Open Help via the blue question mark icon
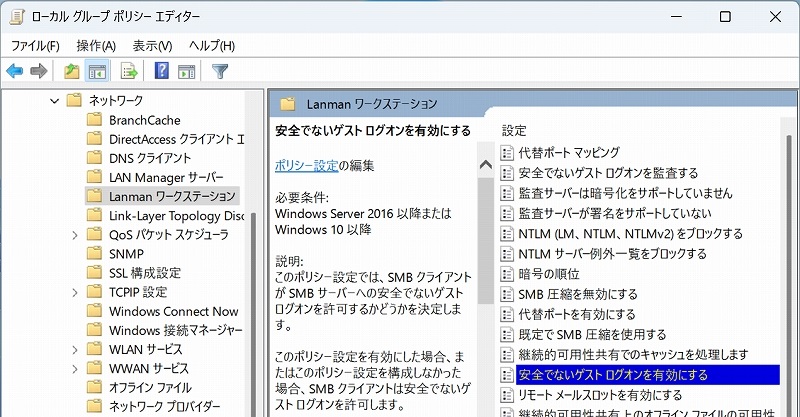 tap(161, 71)
